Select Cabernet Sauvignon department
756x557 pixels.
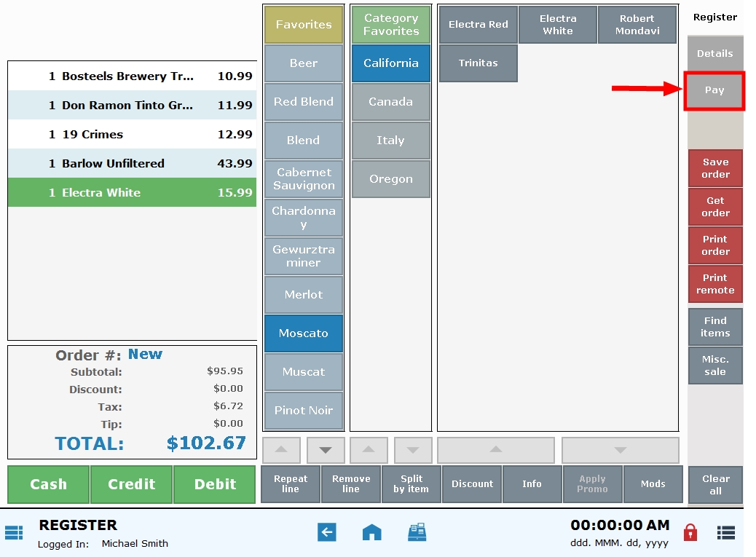click(304, 179)
